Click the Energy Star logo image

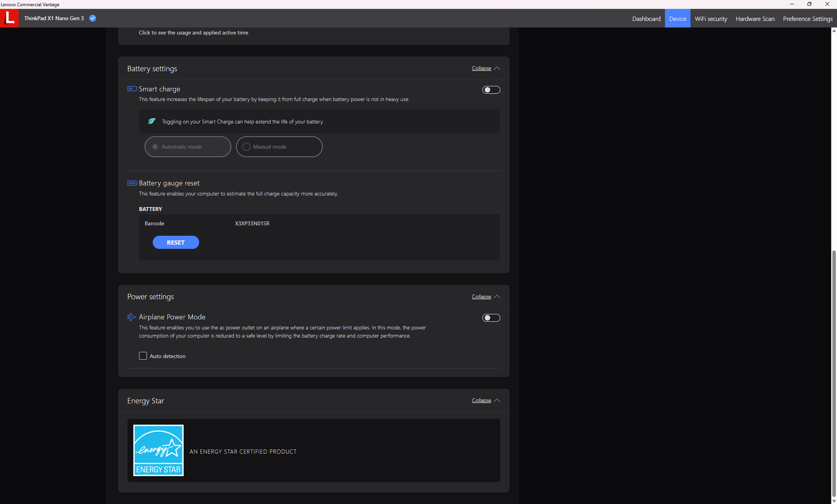tap(158, 450)
